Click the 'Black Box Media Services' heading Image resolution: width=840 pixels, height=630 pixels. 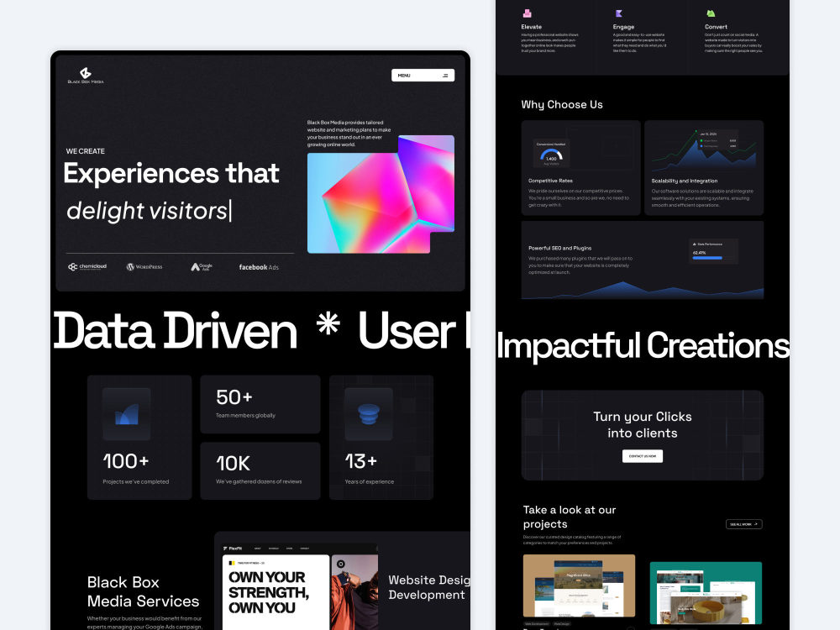tap(143, 591)
